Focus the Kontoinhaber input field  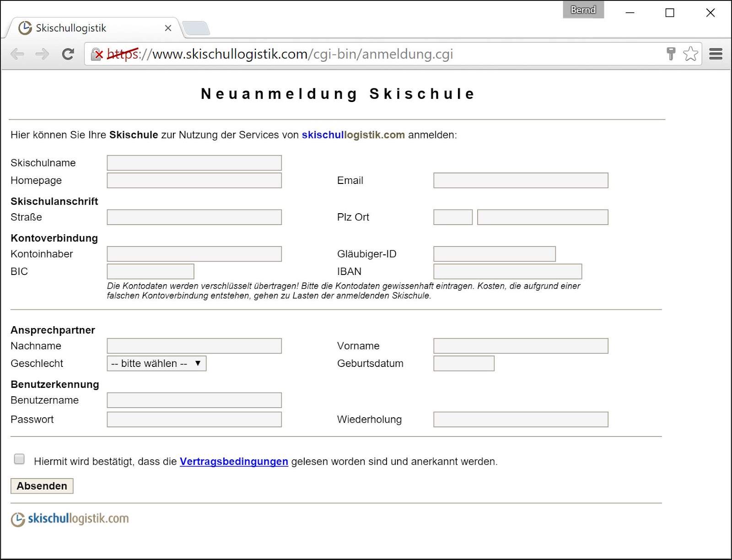(194, 254)
